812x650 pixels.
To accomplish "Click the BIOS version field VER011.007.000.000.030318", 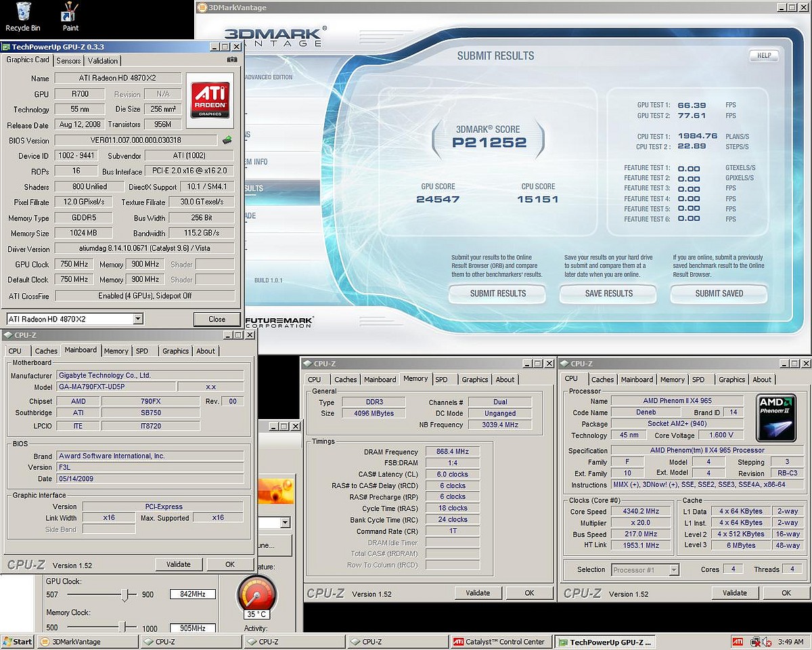I will 137,140.
